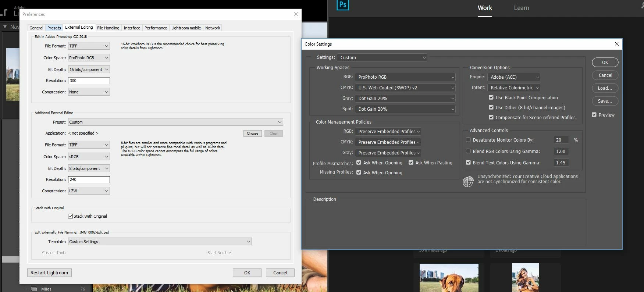This screenshot has height=292, width=644.
Task: Click OK in Preferences dialog
Action: coord(247,273)
